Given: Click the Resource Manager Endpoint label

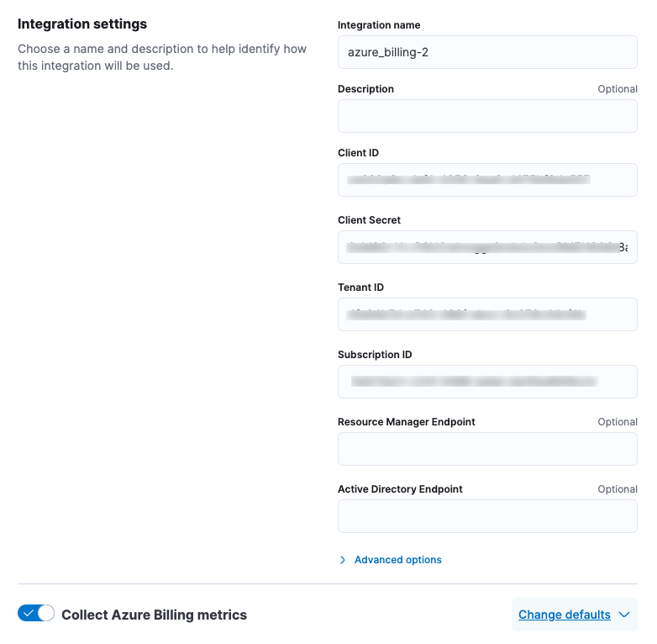Looking at the screenshot, I should click(x=406, y=422).
